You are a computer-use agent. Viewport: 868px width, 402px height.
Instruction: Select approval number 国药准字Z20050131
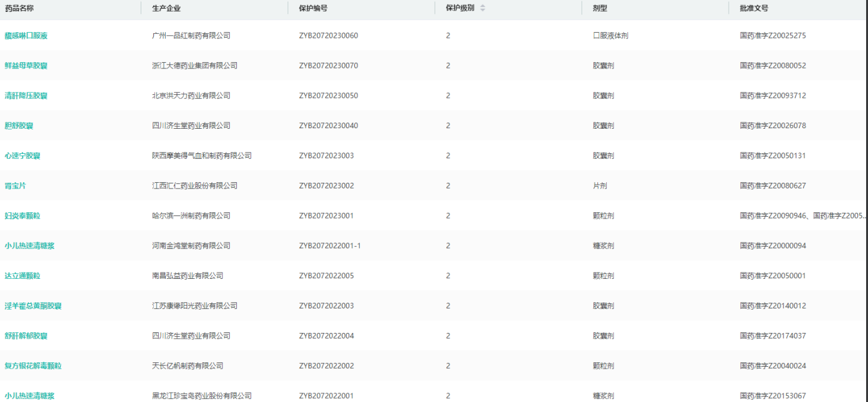773,156
